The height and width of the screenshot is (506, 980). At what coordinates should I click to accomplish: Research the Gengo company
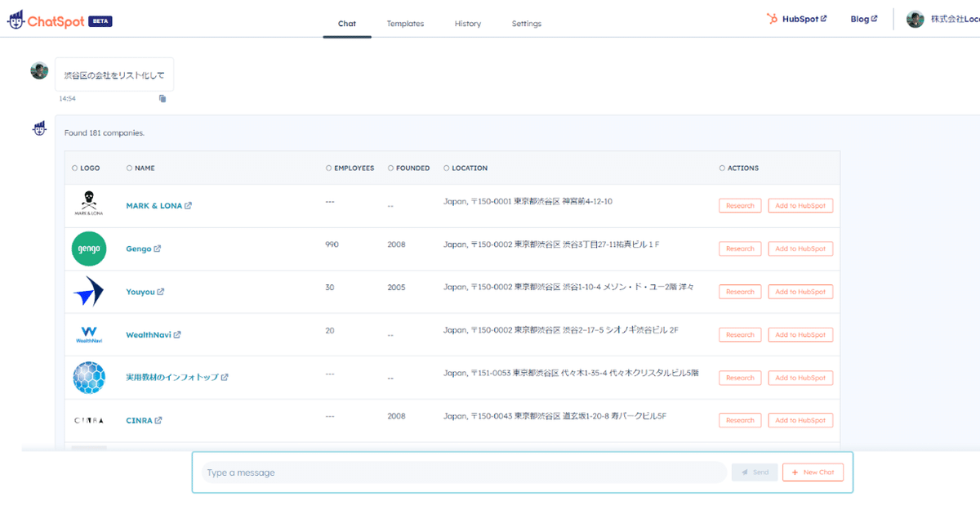point(740,249)
